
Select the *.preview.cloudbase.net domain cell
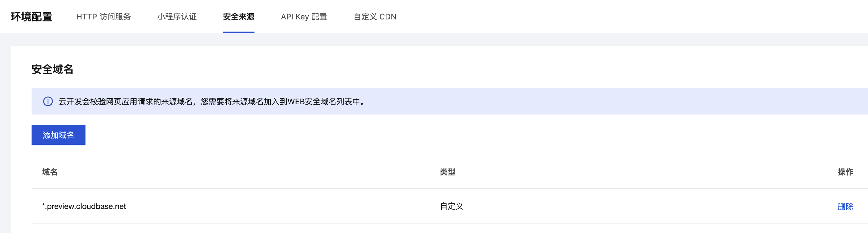pos(84,206)
